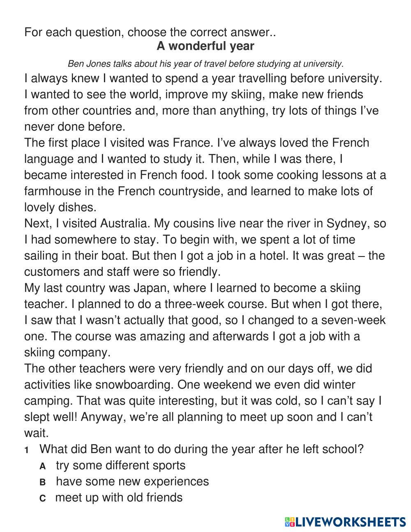
Task: Click the question number 1 label
Action: point(27,450)
